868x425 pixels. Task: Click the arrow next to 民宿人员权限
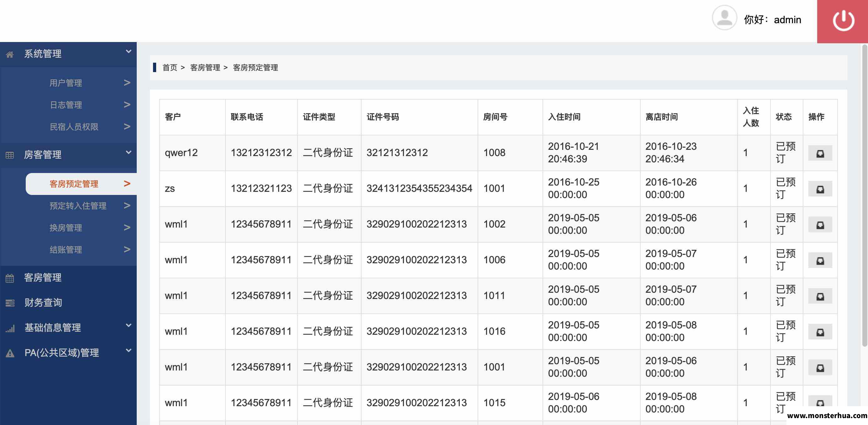[x=127, y=126]
